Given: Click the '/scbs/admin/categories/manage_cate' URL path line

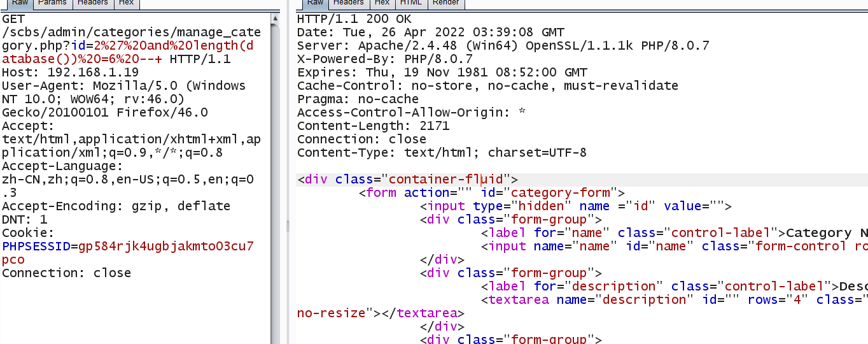Looking at the screenshot, I should coord(131,32).
